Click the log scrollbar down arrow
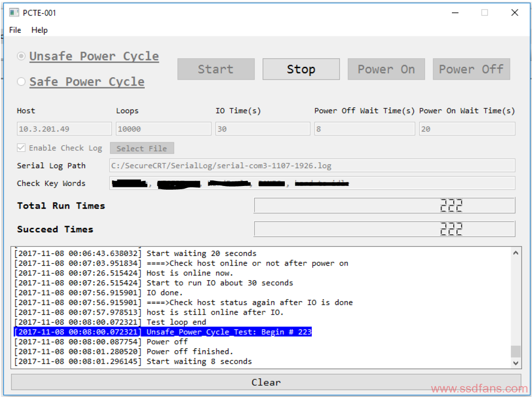 516,363
